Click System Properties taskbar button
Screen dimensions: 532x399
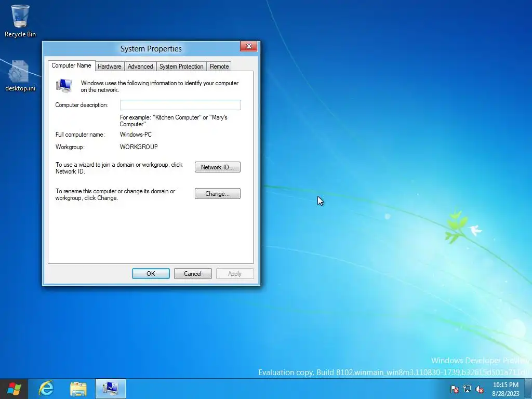click(x=111, y=389)
